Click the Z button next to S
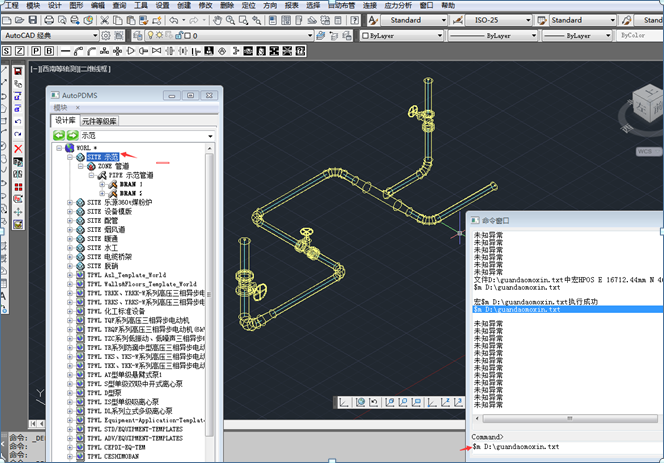This screenshot has height=463, width=664. click(19, 50)
